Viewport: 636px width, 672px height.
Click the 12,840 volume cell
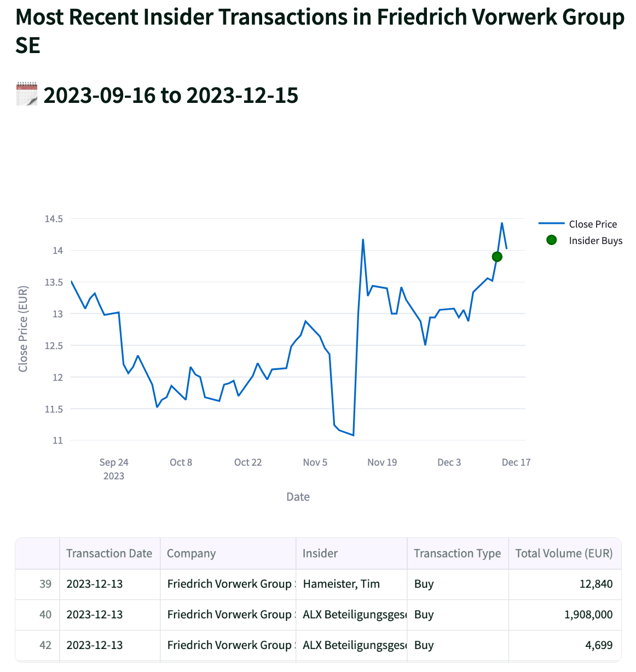coord(564,584)
